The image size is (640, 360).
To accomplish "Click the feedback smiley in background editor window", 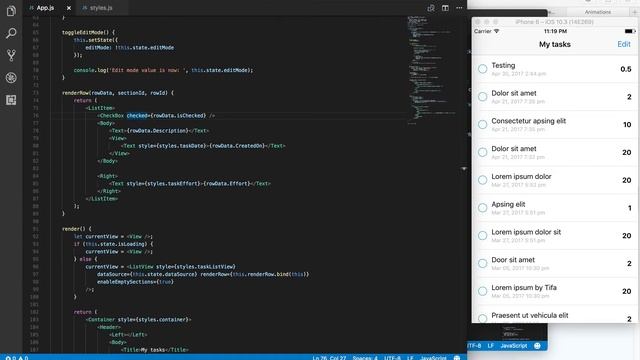I will pos(537,346).
